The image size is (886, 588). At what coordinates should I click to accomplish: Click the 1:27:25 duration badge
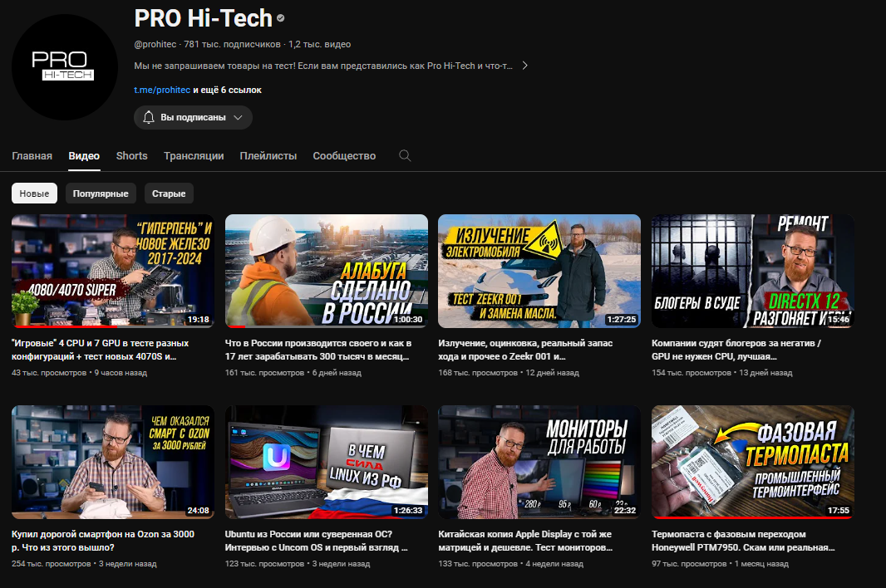click(x=622, y=319)
